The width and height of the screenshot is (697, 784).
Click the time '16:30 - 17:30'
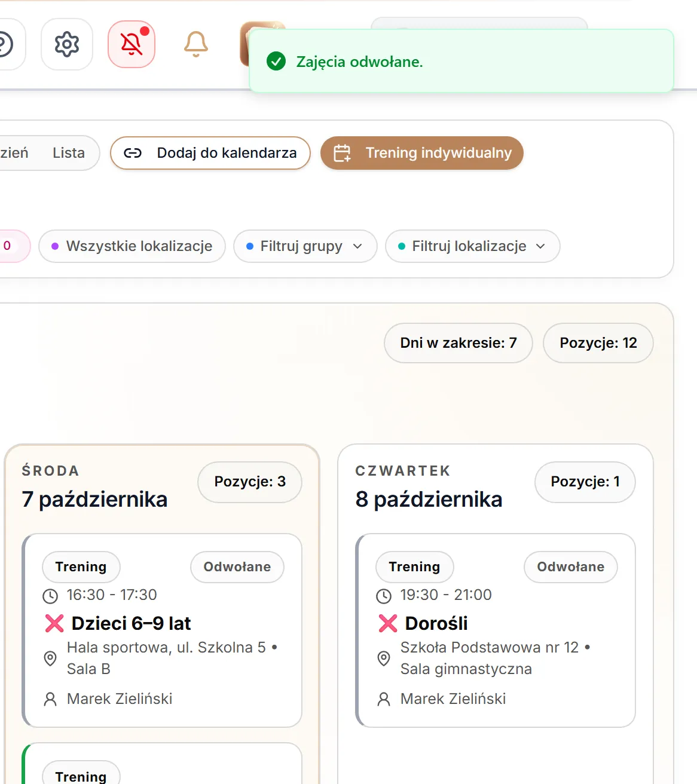112,595
